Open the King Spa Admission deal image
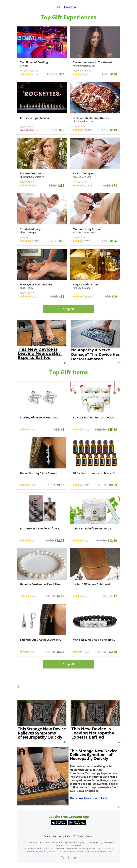The width and height of the screenshot is (137, 868). pos(95,264)
